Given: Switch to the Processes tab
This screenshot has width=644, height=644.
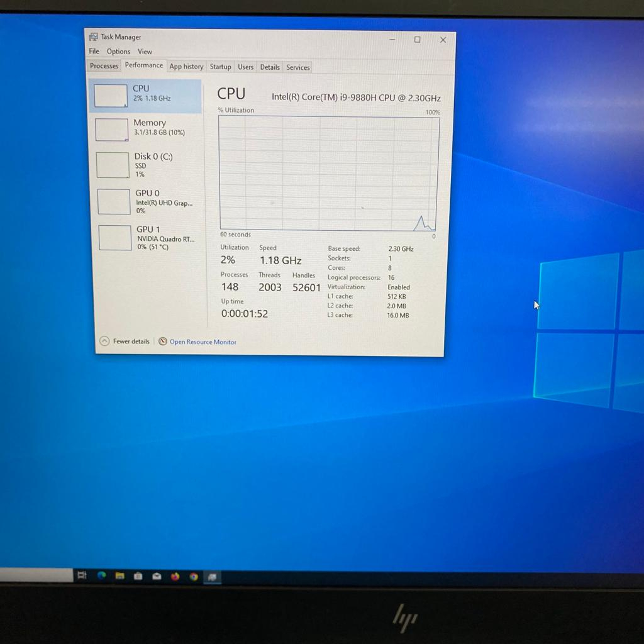Looking at the screenshot, I should [104, 66].
